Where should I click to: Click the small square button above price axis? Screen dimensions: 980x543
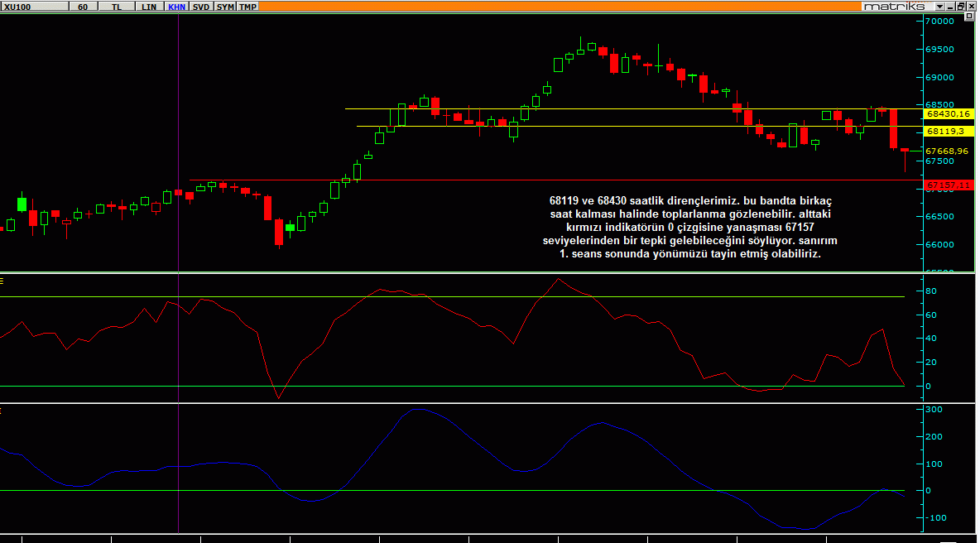(x=971, y=18)
